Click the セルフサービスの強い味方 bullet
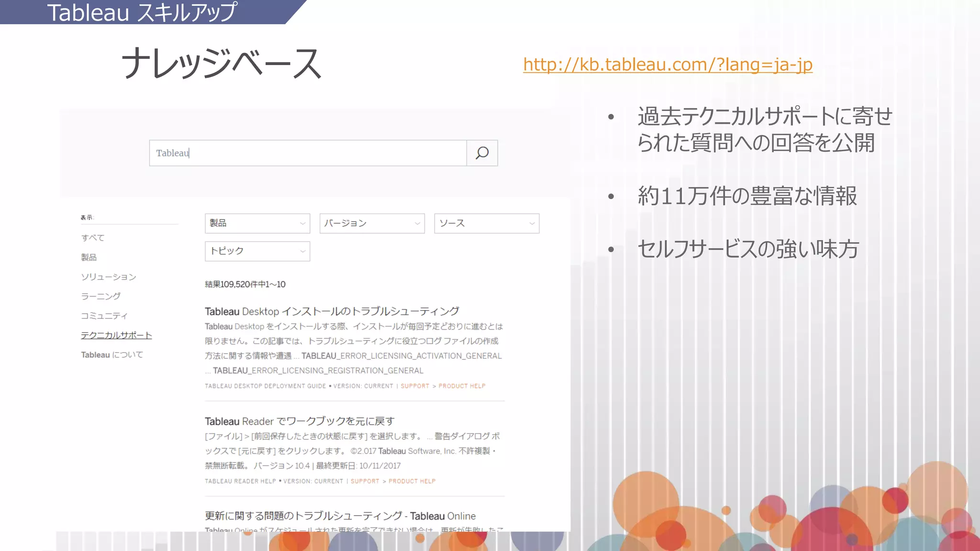Image resolution: width=980 pixels, height=551 pixels. (748, 249)
